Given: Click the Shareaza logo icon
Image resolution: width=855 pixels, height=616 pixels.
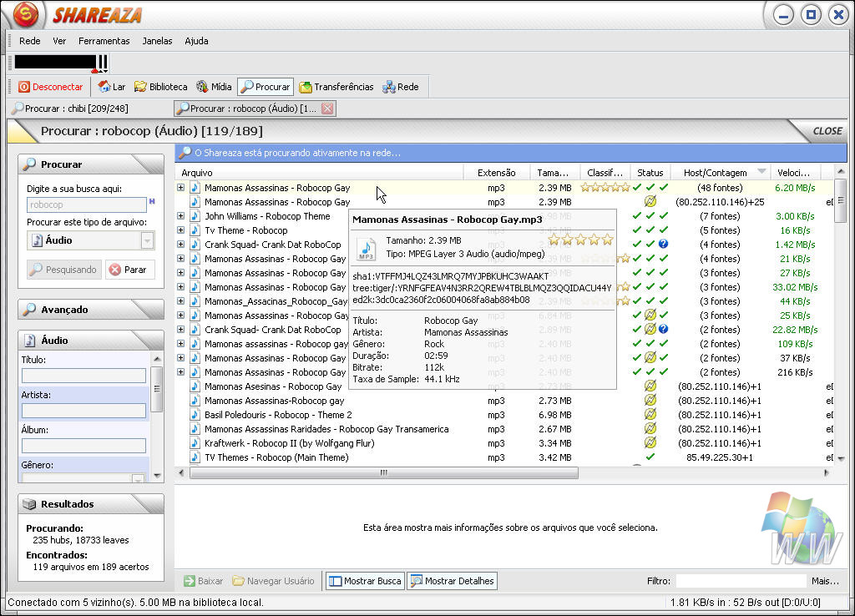Looking at the screenshot, I should 25,15.
